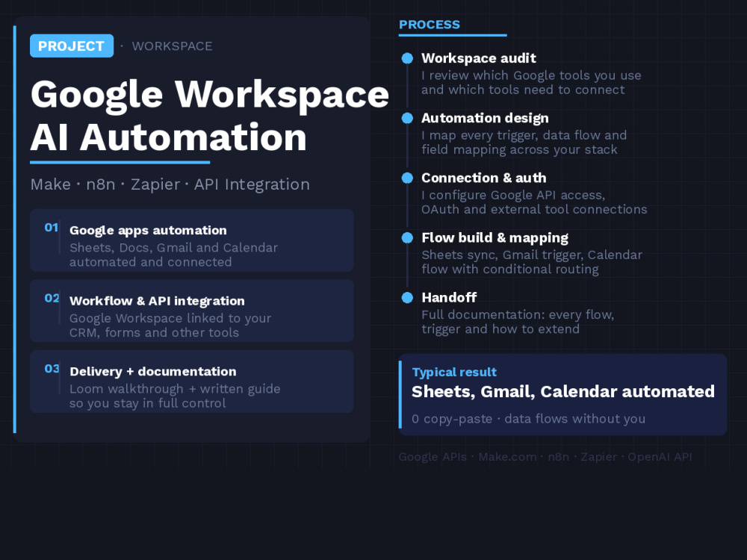Click 'Sheets sync, Gmail trigger' description

[x=532, y=262]
